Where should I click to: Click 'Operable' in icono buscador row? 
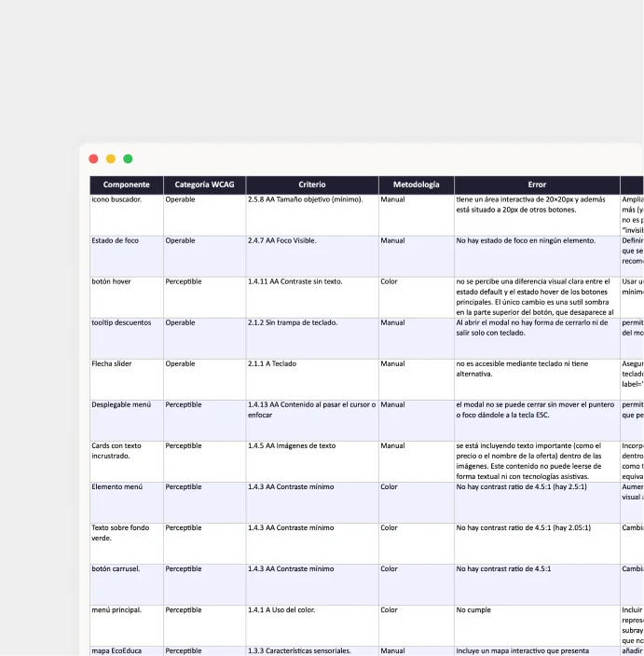(x=205, y=215)
